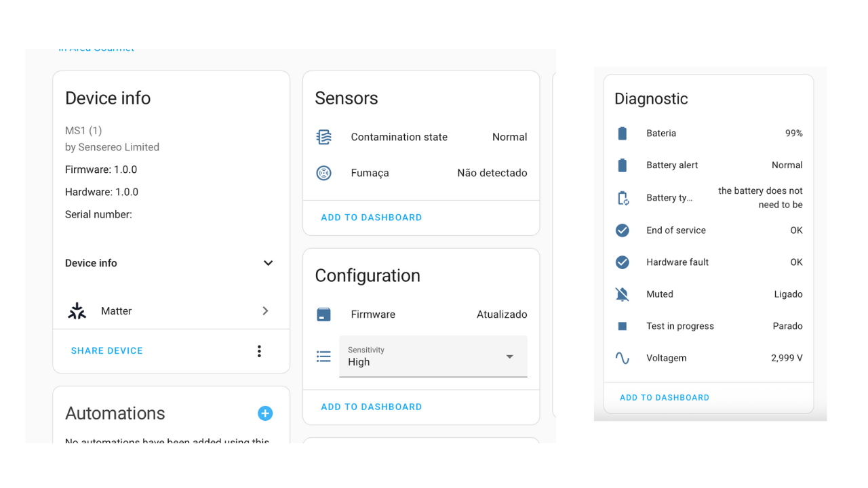The width and height of the screenshot is (868, 488).
Task: Open the Sensitivity dropdown set to High
Action: pos(433,357)
